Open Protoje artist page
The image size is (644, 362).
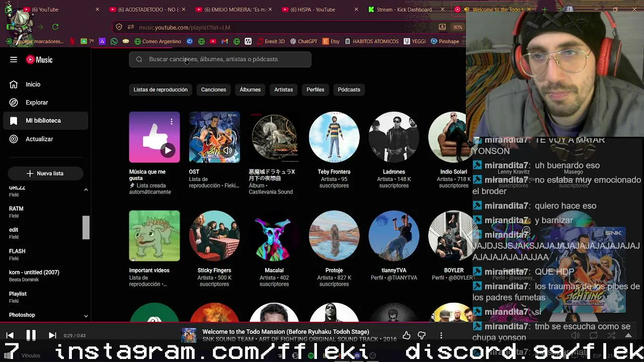point(334,236)
